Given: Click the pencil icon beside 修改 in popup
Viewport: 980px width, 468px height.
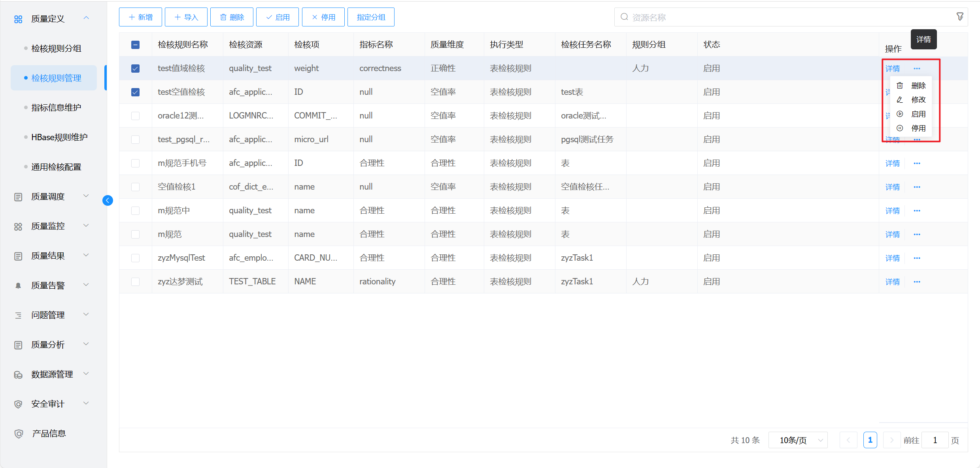Looking at the screenshot, I should (900, 100).
